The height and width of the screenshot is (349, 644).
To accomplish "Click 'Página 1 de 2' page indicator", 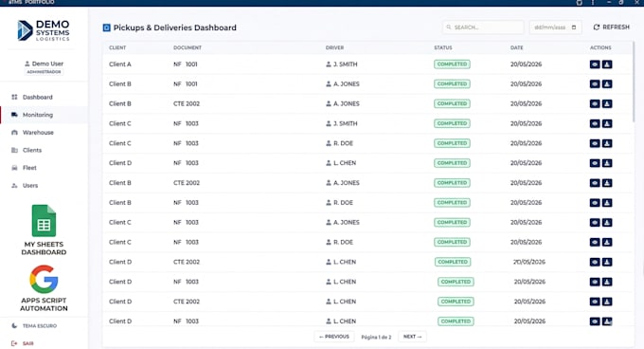I will pos(376,337).
